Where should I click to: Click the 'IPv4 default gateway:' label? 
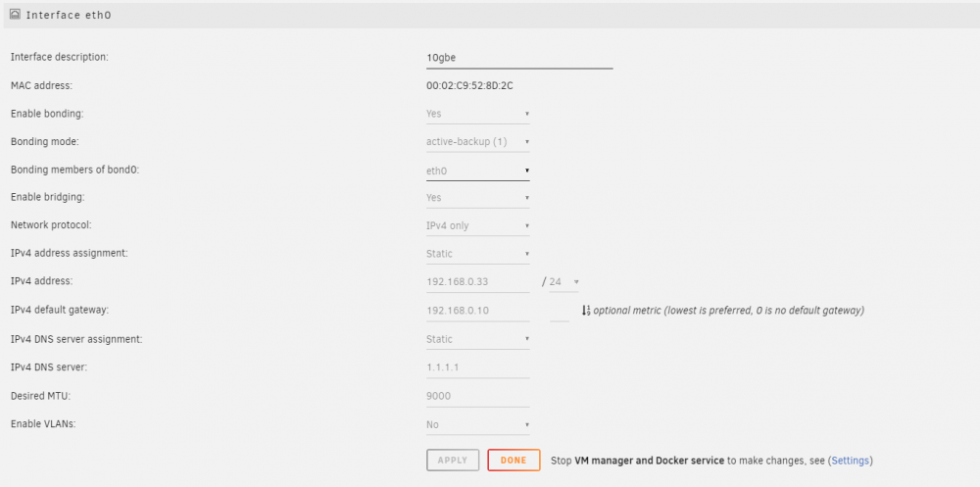click(x=60, y=310)
